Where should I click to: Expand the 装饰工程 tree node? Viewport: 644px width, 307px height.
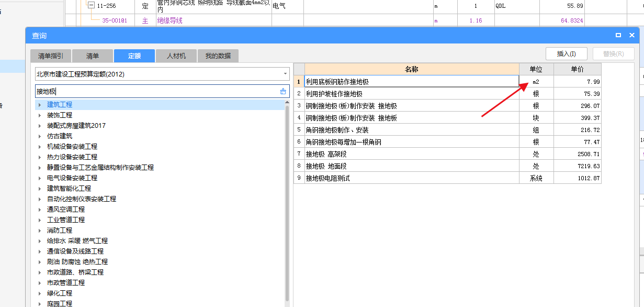(x=39, y=115)
